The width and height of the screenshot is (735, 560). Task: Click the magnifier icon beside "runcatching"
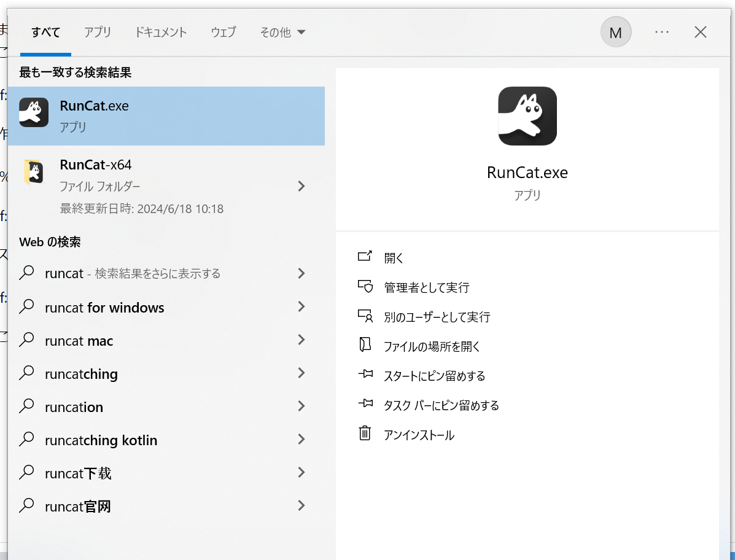coord(27,373)
